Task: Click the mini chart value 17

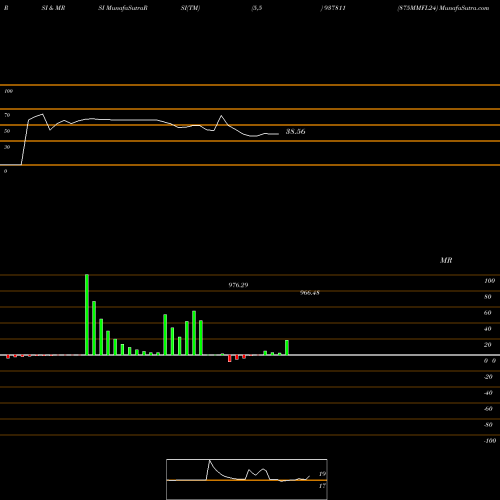Action: click(322, 486)
